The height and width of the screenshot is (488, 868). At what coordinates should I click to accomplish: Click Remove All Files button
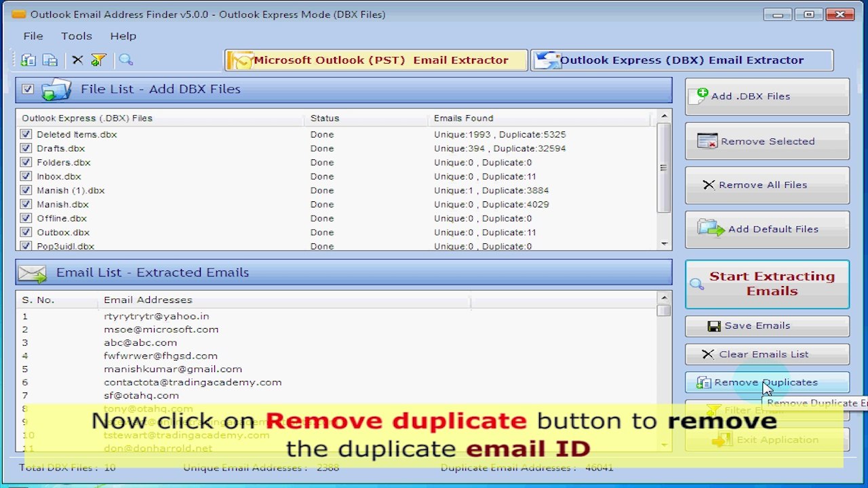(x=767, y=185)
